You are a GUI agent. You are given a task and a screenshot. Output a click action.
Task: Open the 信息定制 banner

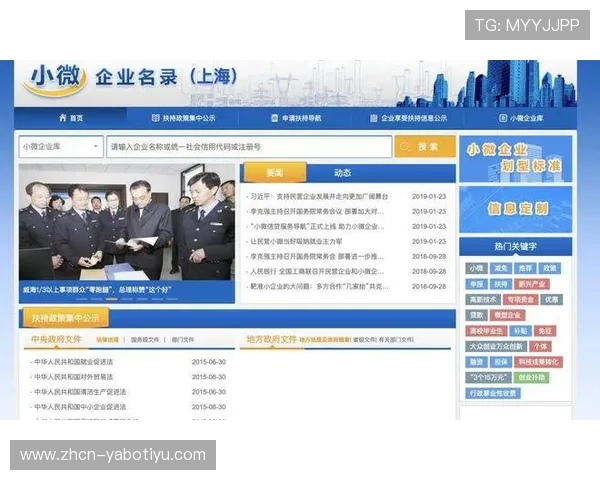coord(515,209)
